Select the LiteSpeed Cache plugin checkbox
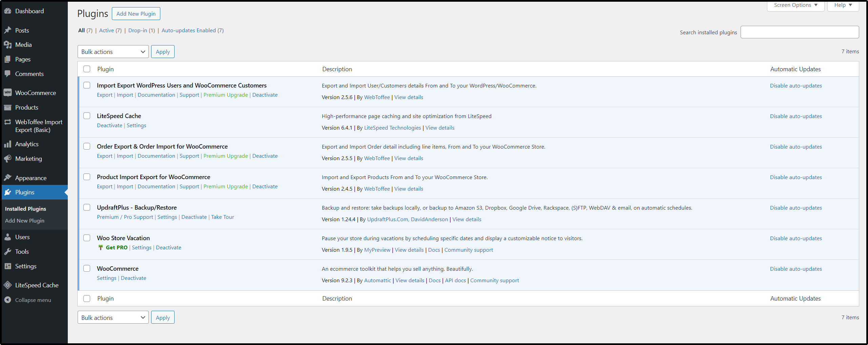The height and width of the screenshot is (345, 868). [87, 116]
